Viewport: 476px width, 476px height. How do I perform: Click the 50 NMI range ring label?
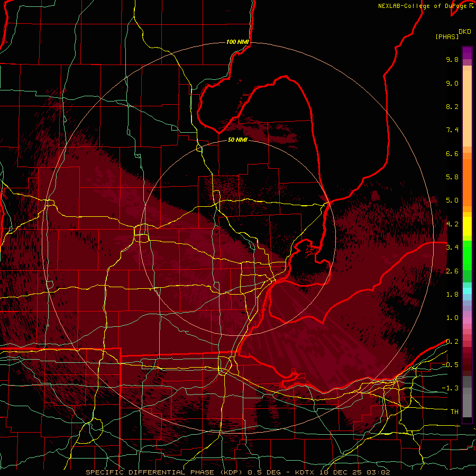click(x=237, y=140)
